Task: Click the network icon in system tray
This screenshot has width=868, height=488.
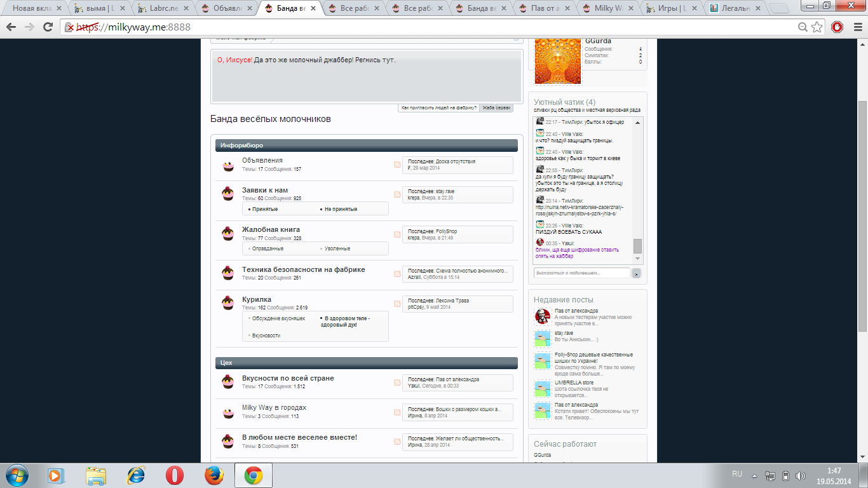Action: pyautogui.click(x=770, y=475)
